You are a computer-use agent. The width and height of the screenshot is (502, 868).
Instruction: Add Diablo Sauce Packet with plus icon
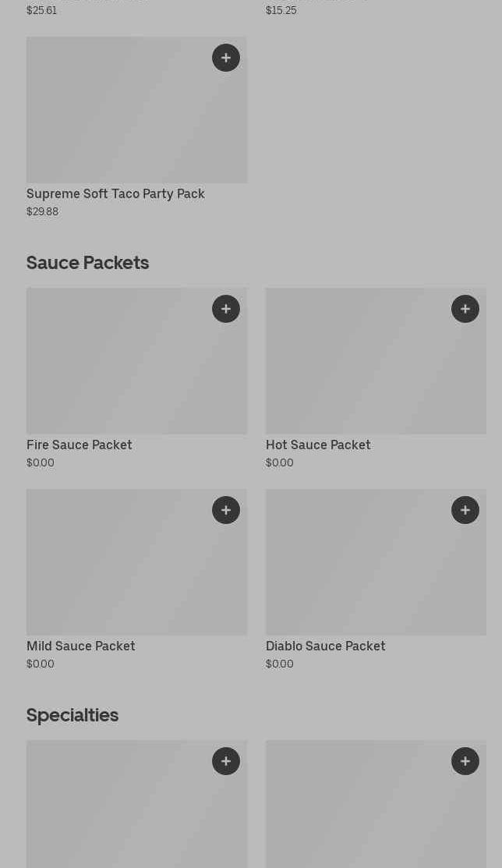click(465, 510)
